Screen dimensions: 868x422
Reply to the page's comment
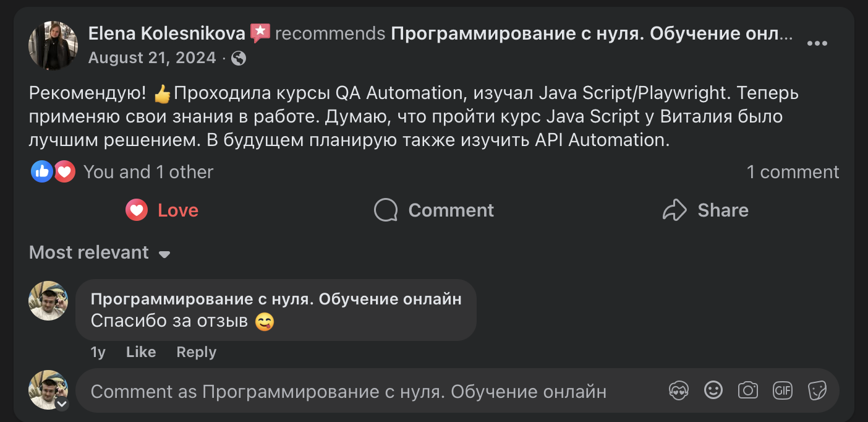[196, 352]
